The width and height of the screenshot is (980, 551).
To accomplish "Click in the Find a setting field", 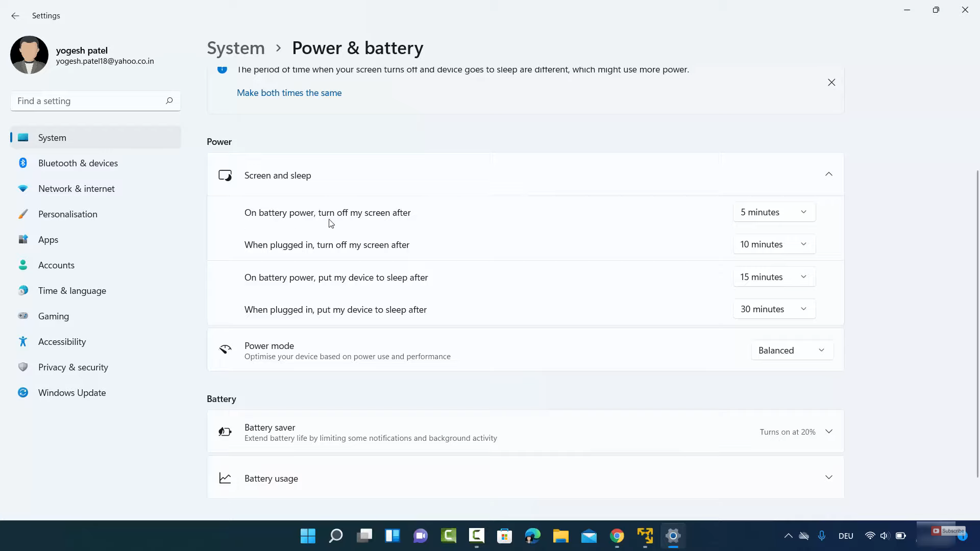I will [x=87, y=101].
